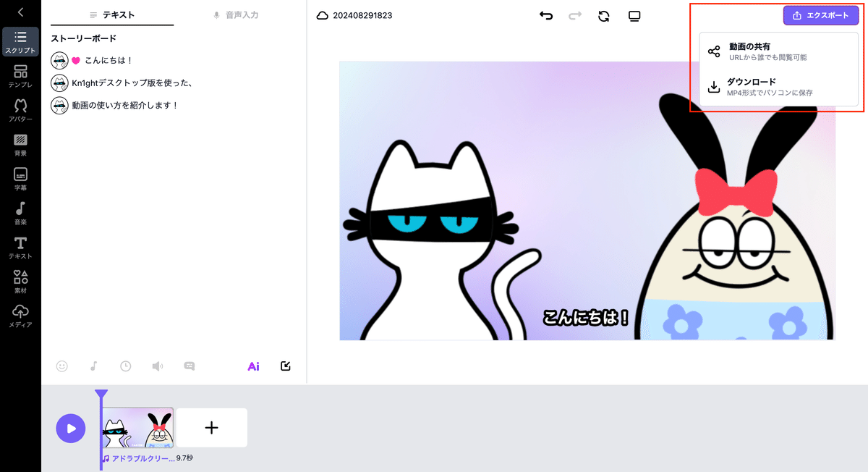
Task: Click the cloud save icon beside the project name
Action: (323, 15)
